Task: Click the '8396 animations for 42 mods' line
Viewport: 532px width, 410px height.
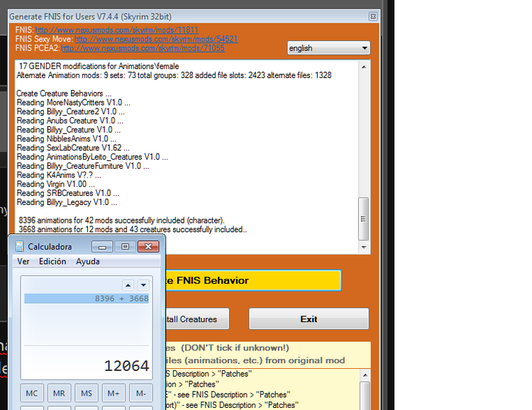Action: [x=121, y=221]
